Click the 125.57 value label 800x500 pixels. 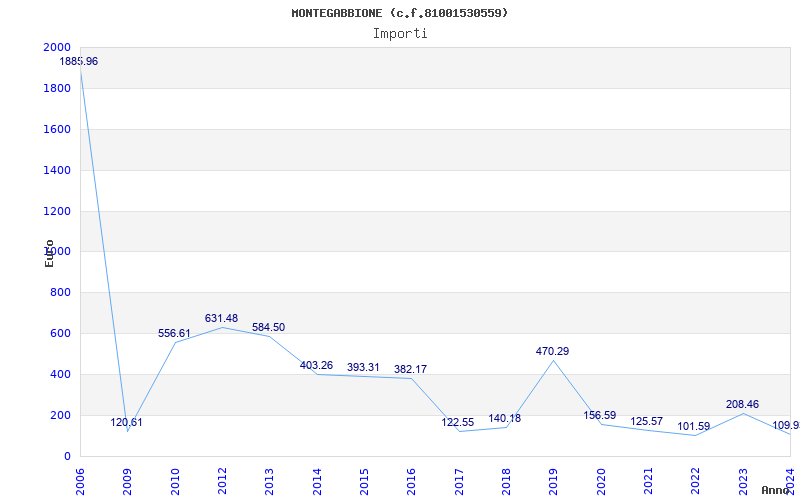pos(646,421)
